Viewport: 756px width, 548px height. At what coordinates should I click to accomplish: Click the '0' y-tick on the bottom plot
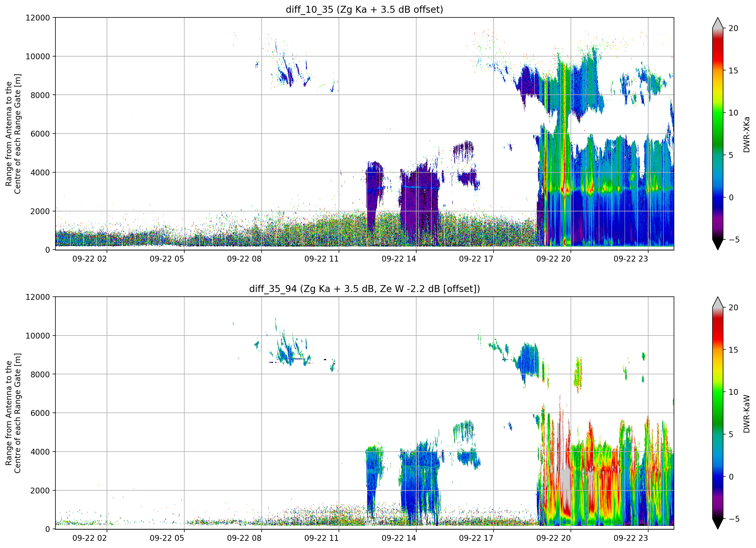point(48,529)
